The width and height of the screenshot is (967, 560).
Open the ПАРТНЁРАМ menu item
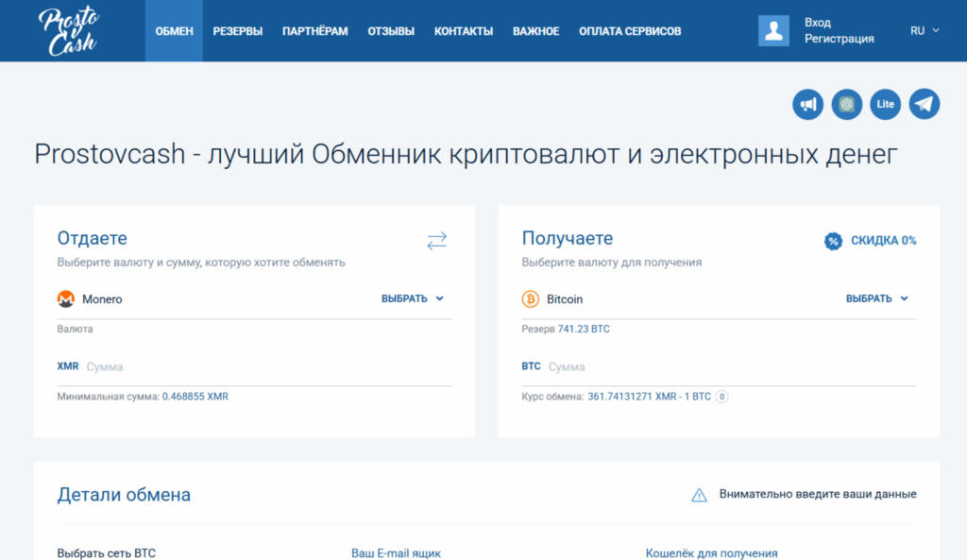(315, 31)
